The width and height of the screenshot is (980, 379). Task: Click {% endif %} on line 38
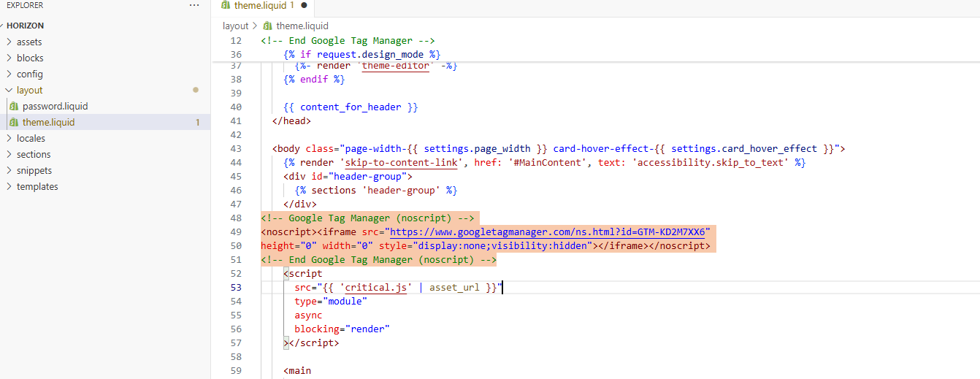[314, 79]
